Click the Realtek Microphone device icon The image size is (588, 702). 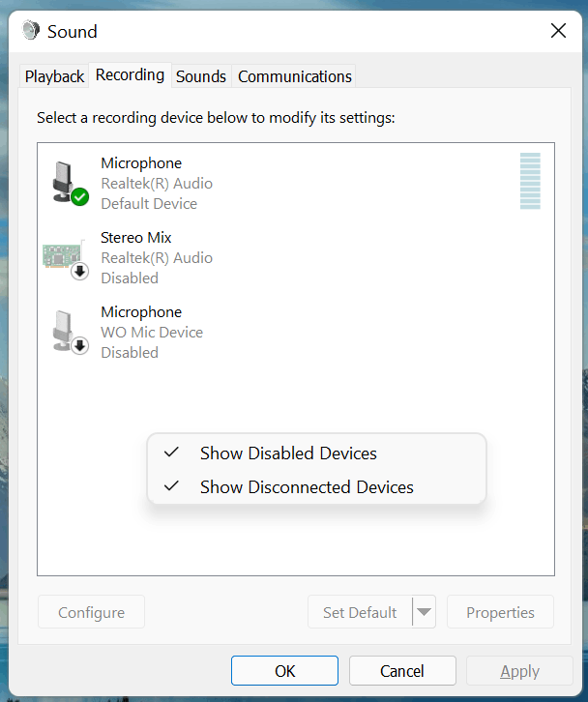68,182
